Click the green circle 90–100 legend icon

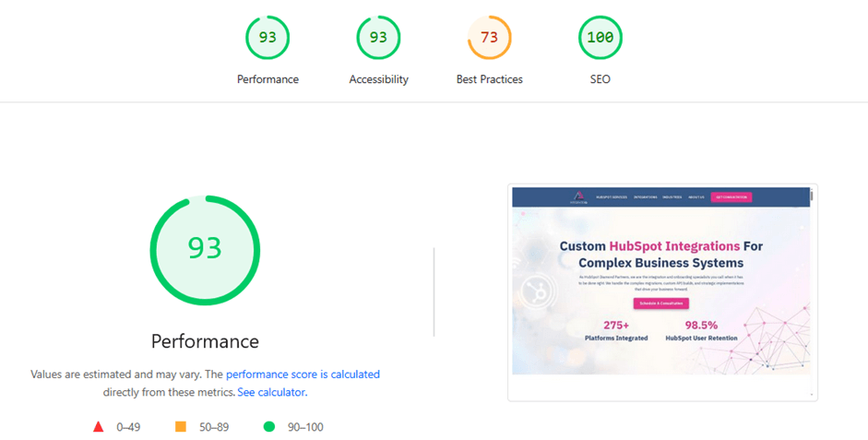269,427
